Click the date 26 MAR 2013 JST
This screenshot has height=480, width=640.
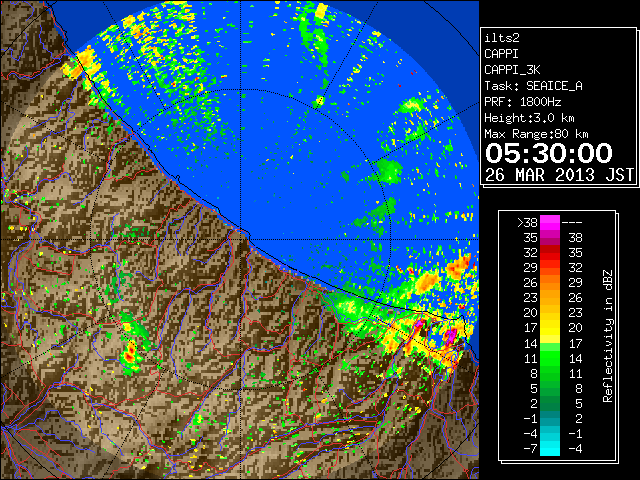pyautogui.click(x=560, y=175)
